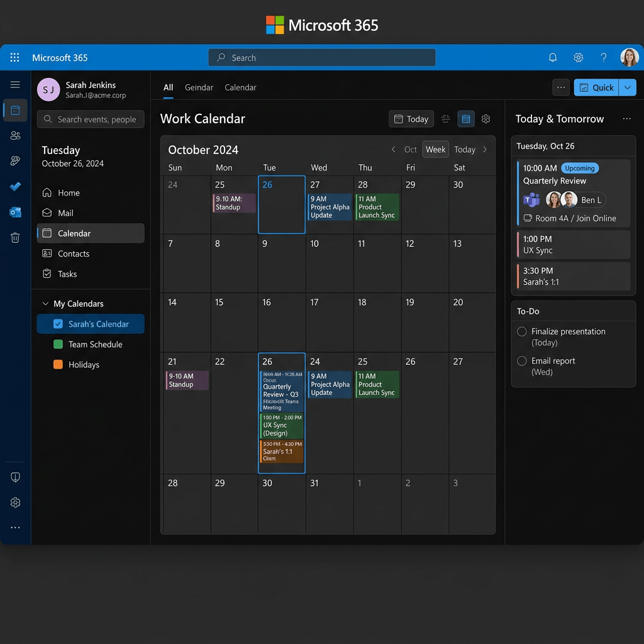The width and height of the screenshot is (644, 644).
Task: Select the highlighted calendar view icon
Action: tap(466, 119)
